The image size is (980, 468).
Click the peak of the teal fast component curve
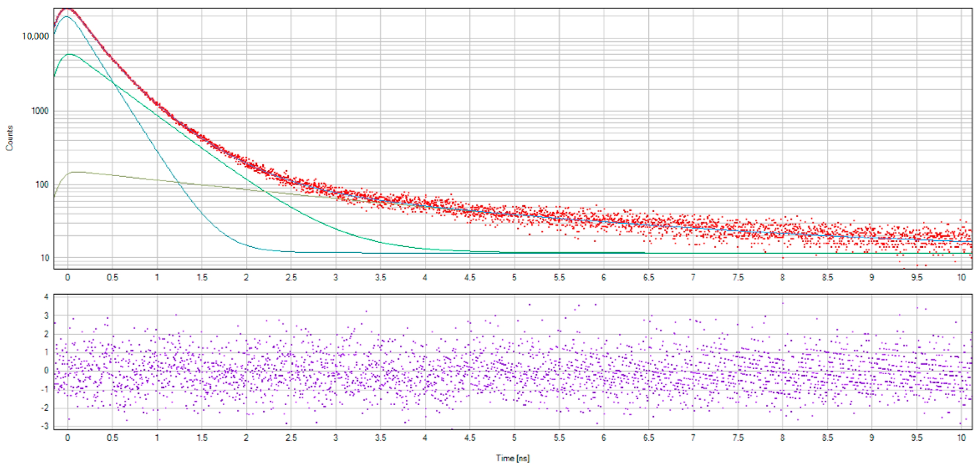tap(67, 17)
